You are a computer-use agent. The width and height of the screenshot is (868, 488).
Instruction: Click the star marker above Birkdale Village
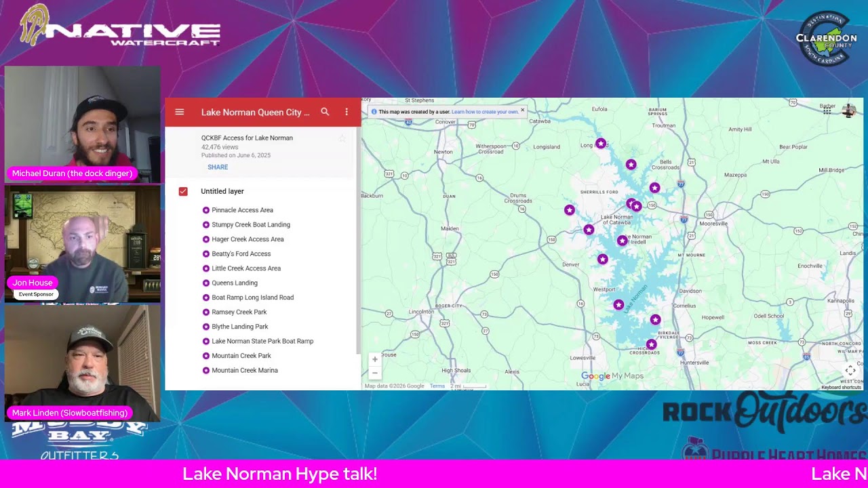655,319
